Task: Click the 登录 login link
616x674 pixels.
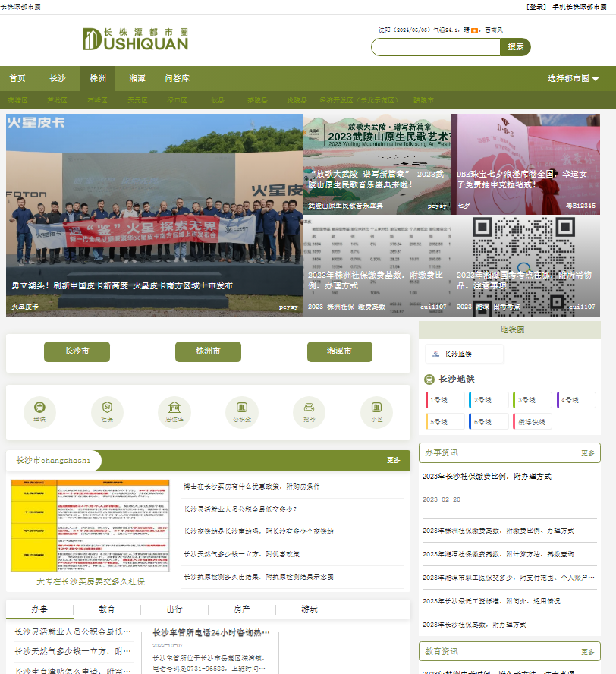Action: 536,7
